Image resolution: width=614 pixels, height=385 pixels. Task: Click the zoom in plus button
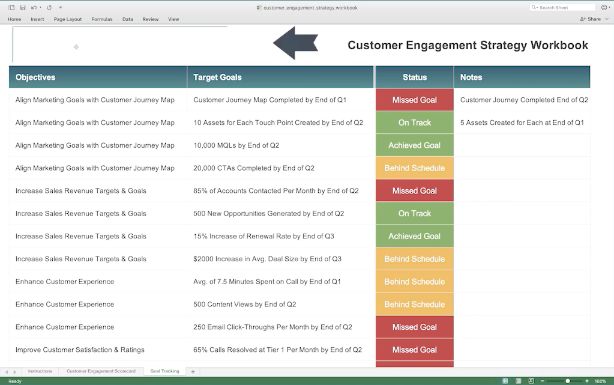[587, 381]
